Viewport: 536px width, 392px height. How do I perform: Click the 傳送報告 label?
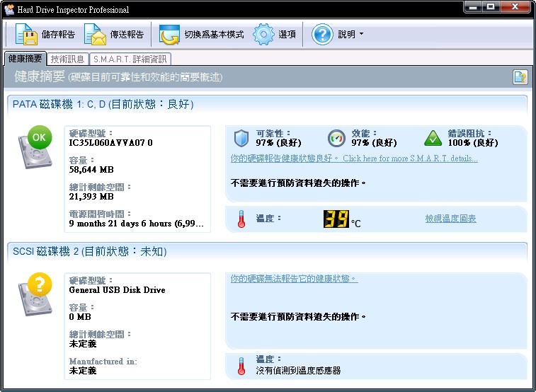(x=127, y=35)
